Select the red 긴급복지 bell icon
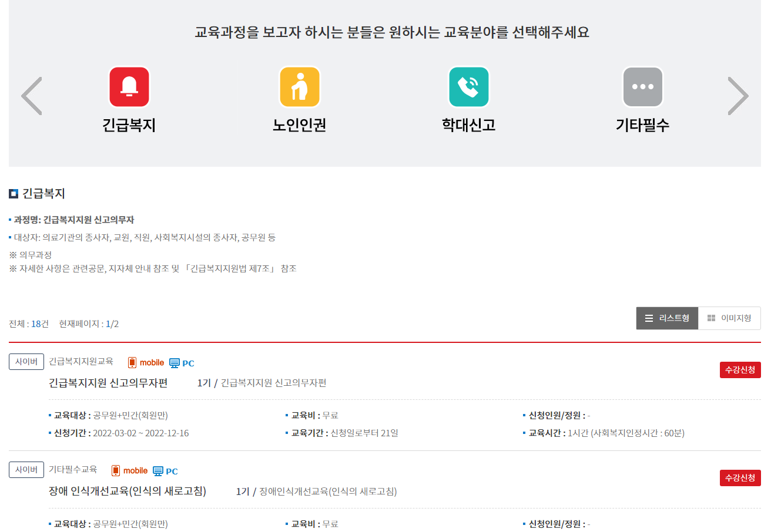 click(x=129, y=87)
